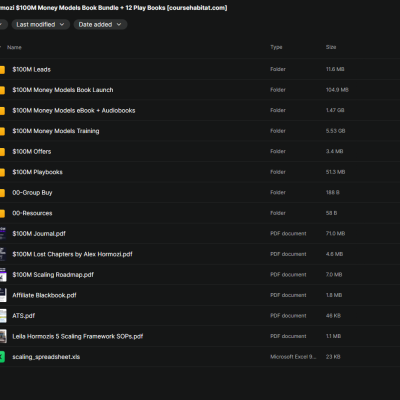
Task: Select the $100M Offers folder name
Action: (32, 152)
